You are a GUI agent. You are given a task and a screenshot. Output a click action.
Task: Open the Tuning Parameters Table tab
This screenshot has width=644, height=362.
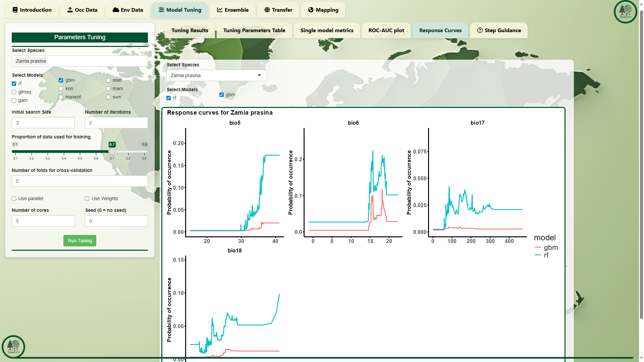[x=254, y=30]
